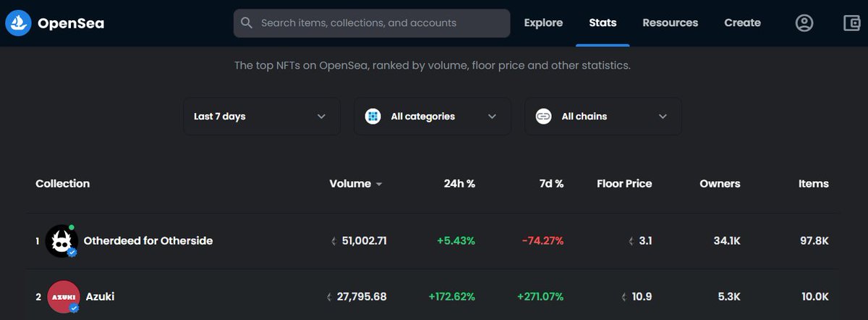Click the 7d % column header
868x320 pixels.
coord(551,184)
